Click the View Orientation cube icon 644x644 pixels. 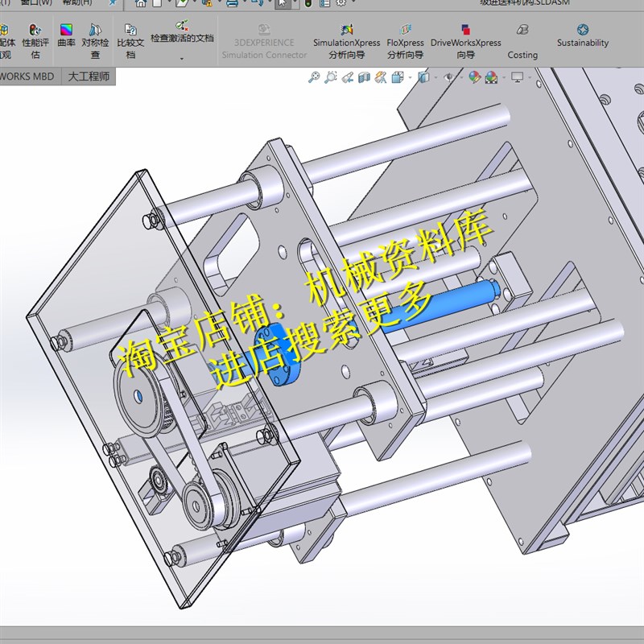point(397,76)
